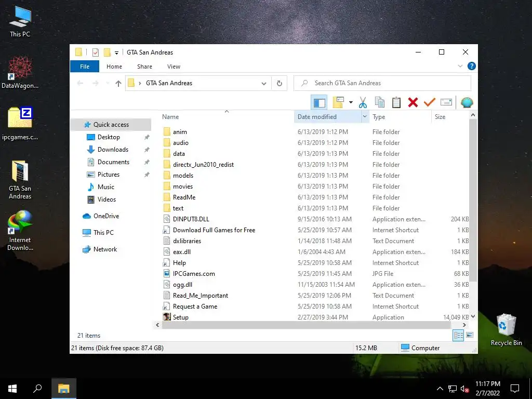Sort by the Date modified column header
Screen dimensions: 532x399
[317, 117]
